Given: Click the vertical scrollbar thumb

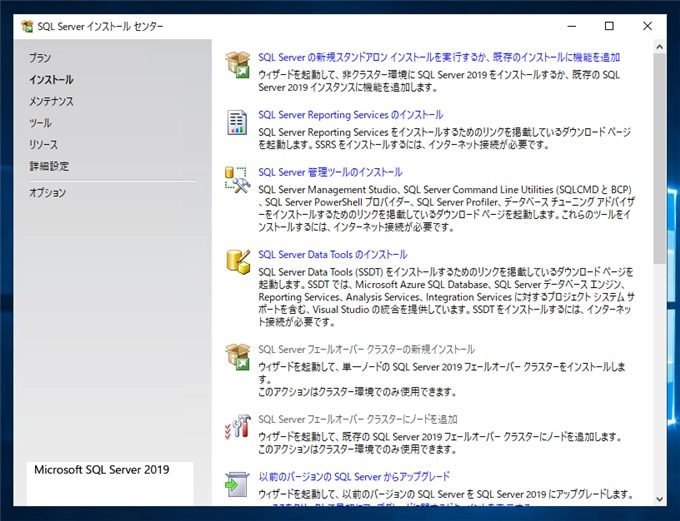Looking at the screenshot, I should [660, 158].
